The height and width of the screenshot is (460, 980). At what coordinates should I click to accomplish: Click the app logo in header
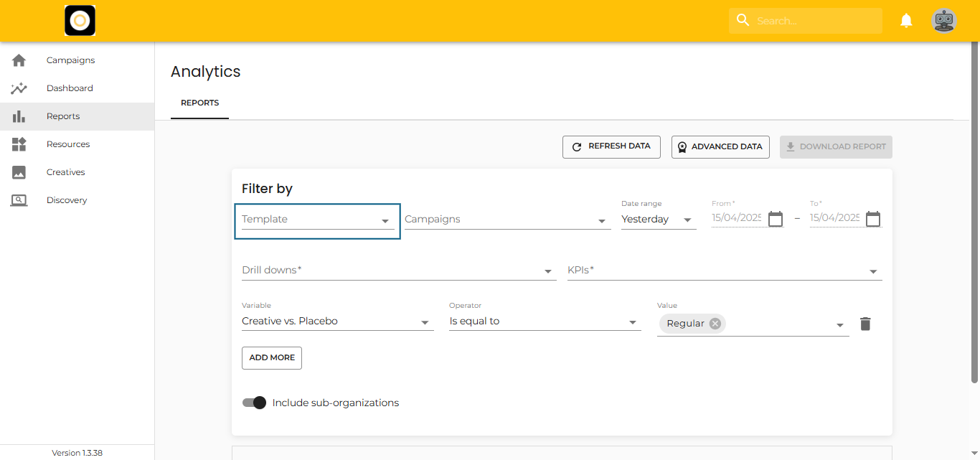[x=80, y=21]
